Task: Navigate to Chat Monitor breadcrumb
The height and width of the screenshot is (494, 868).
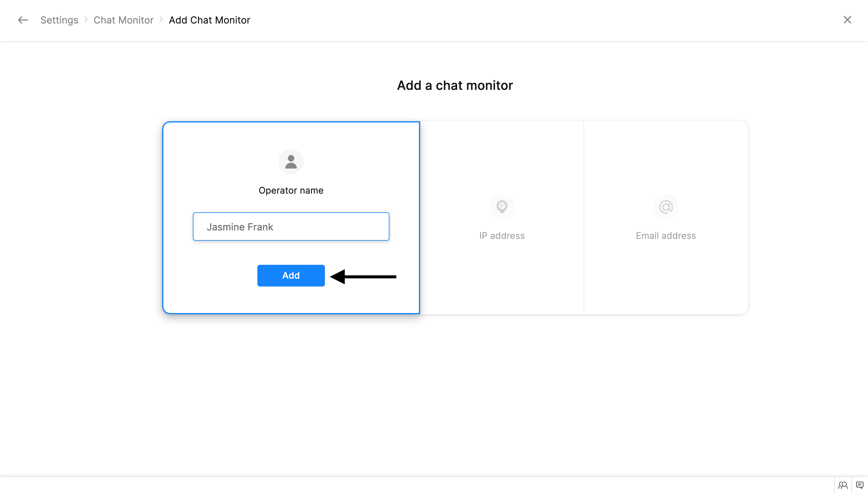Action: click(124, 20)
